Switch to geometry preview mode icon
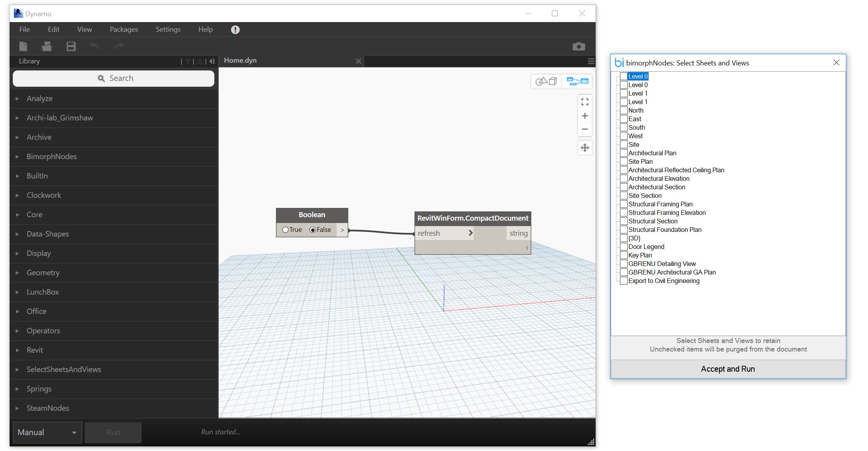Viewport: 868px width, 451px height. click(546, 81)
